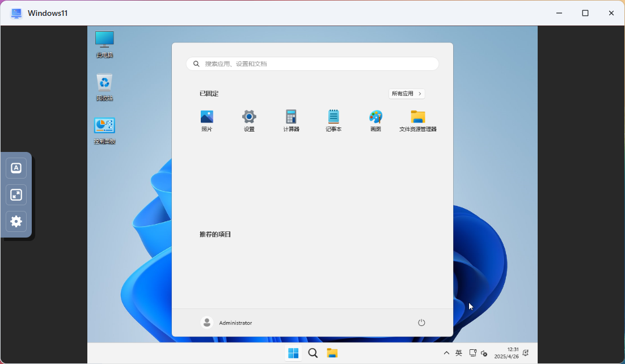Click the Windows11 window title icon
This screenshot has height=364, width=625.
tap(16, 13)
